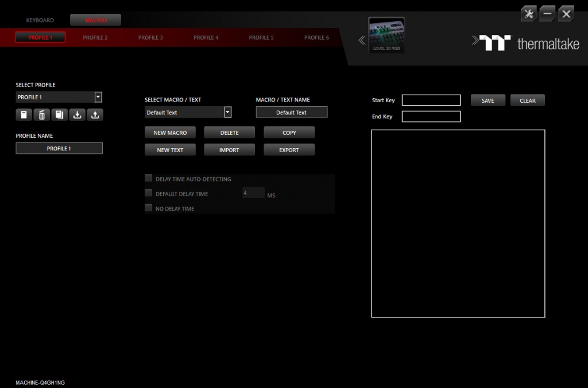588x388 pixels.
Task: Click the Start Key input field
Action: [431, 100]
